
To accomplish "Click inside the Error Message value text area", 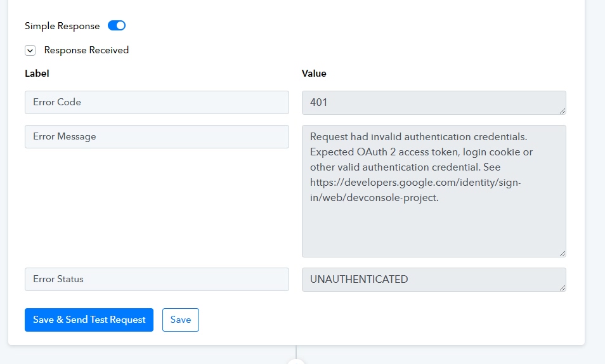I will point(434,191).
